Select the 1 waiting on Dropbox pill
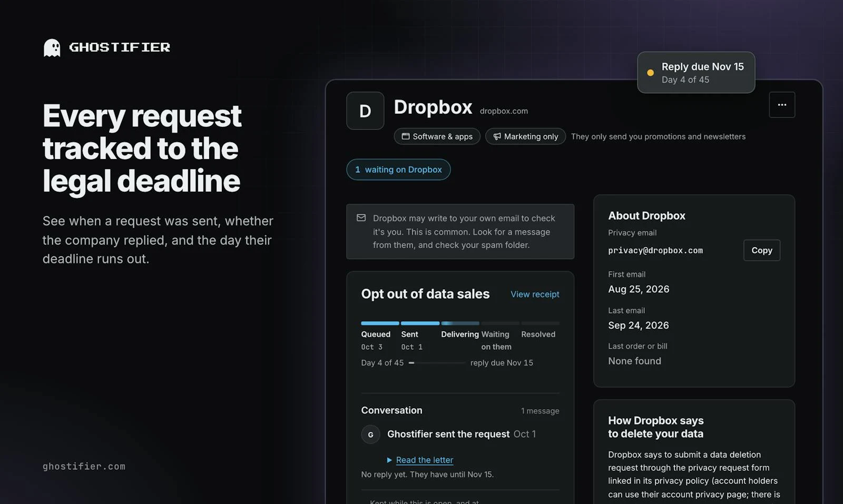 (x=398, y=170)
